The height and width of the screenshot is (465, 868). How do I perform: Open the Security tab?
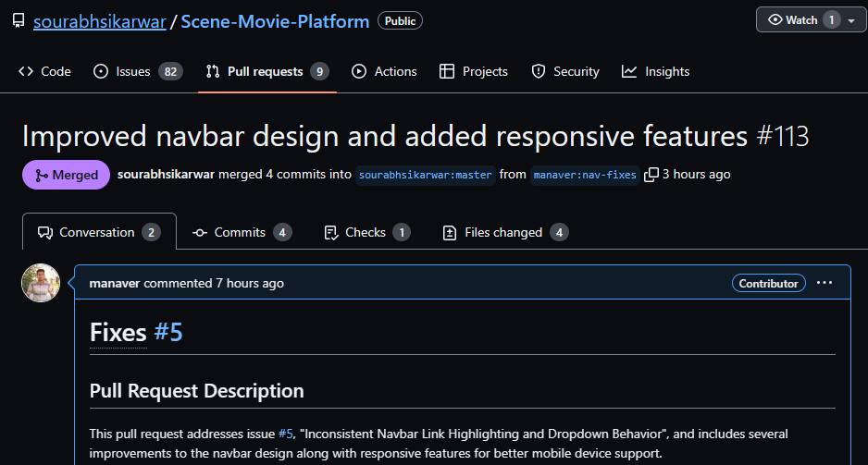tap(565, 71)
